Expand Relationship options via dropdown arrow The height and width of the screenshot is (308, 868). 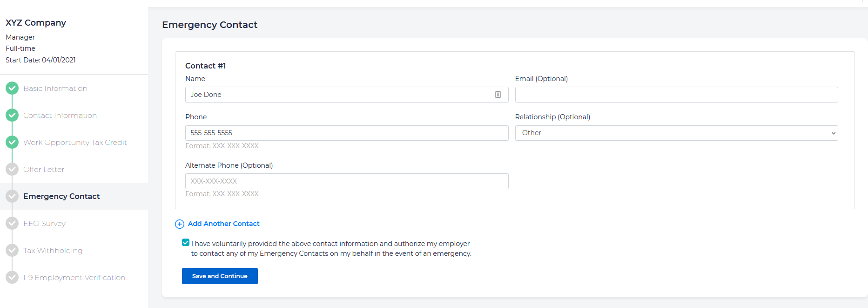pyautogui.click(x=833, y=133)
